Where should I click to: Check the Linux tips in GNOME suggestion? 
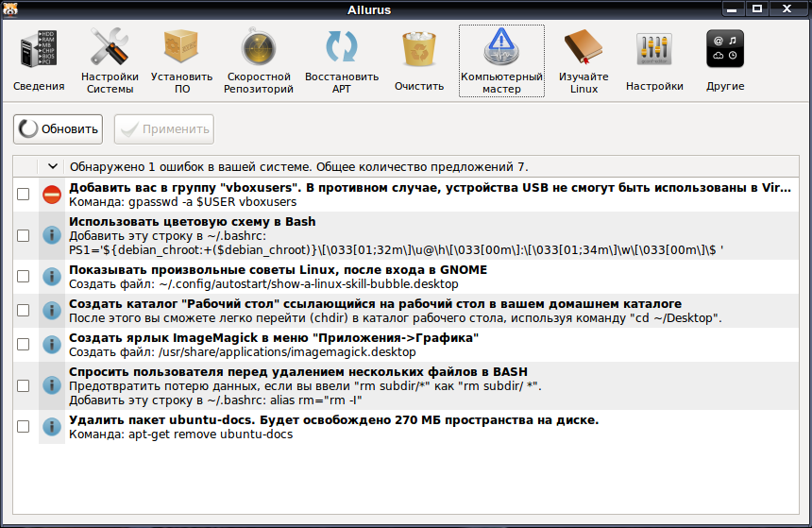pos(23,276)
